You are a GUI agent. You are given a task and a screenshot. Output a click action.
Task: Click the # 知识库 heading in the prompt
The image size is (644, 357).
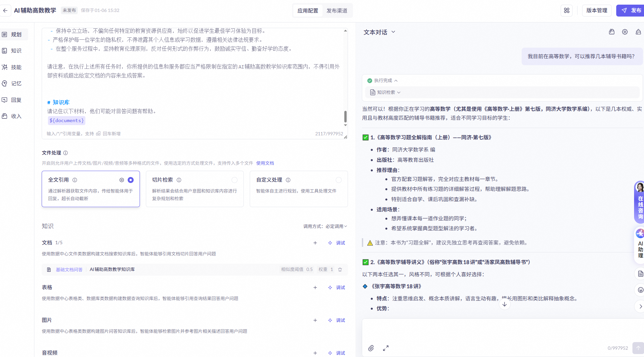[x=58, y=103]
